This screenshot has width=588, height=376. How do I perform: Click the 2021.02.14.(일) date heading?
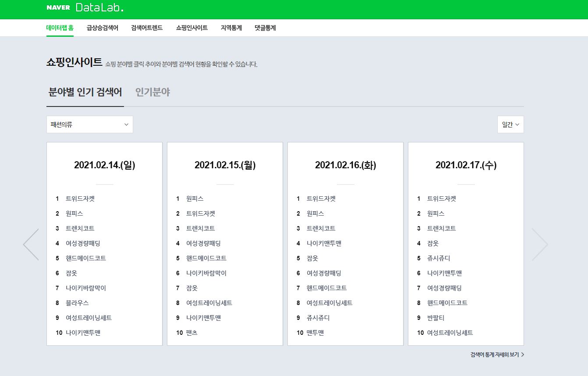click(x=105, y=165)
